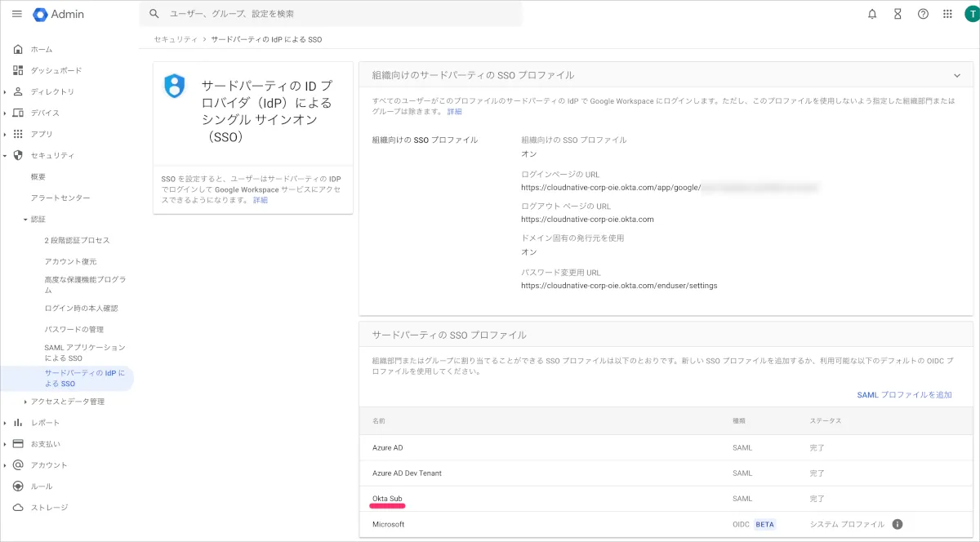Viewport: 980px width, 542px height.
Task: Click the セキュリティ breadcrumb link
Action: (x=176, y=39)
